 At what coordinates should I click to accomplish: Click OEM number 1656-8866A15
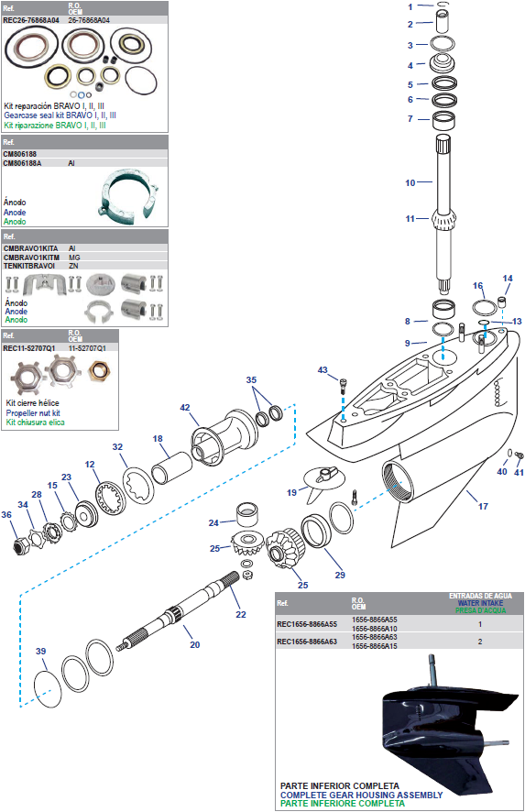[x=375, y=646]
